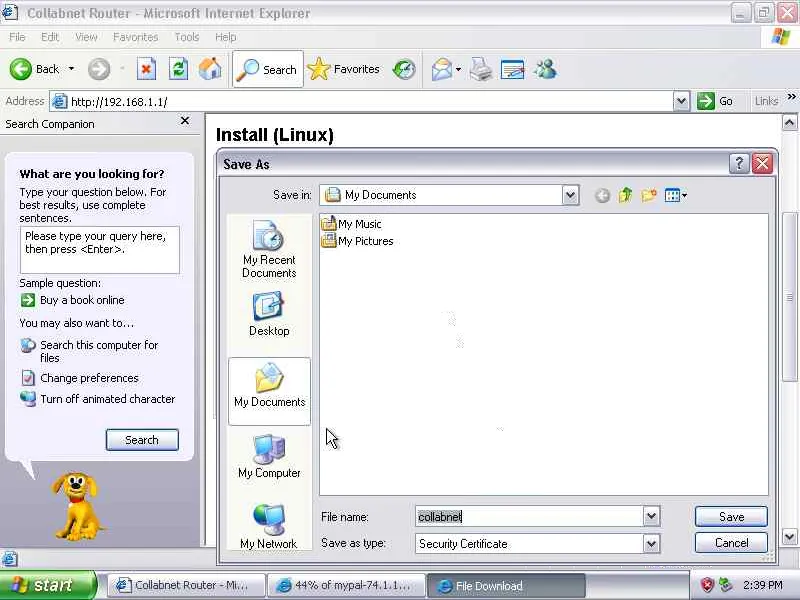Expand the address bar dropdown arrow
Screen dimensions: 800x600
tap(681, 101)
